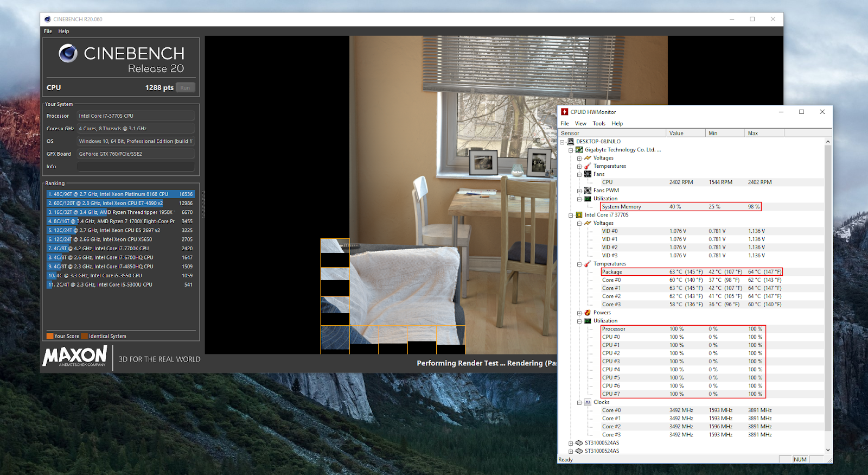Click the NUM indicator in HWMonitor status bar
Screen dimensions: 868x475
pyautogui.click(x=800, y=459)
